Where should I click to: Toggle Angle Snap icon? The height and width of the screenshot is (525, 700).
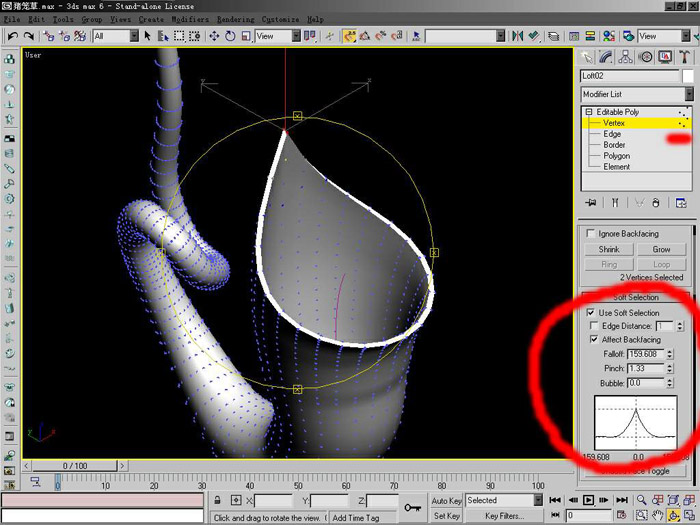[365, 36]
